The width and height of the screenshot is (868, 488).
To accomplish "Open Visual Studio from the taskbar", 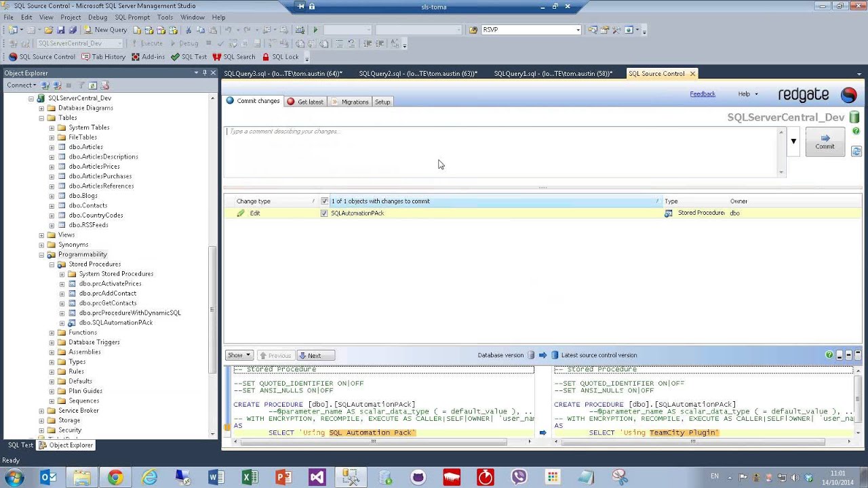I will [317, 477].
